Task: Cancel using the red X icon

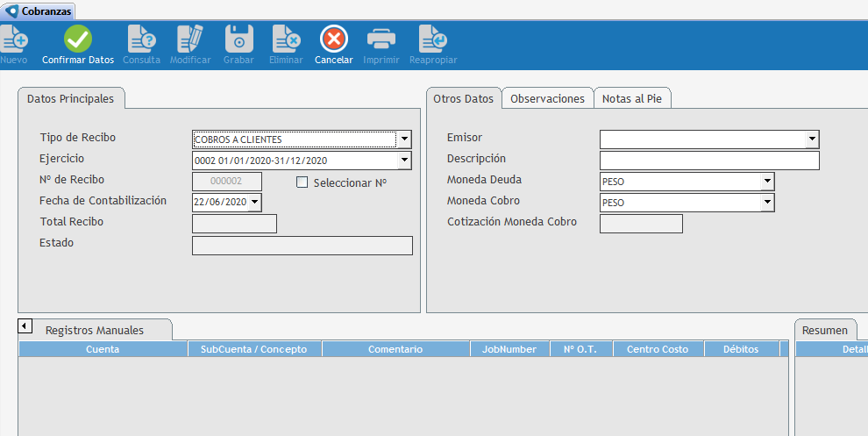Action: tap(334, 39)
